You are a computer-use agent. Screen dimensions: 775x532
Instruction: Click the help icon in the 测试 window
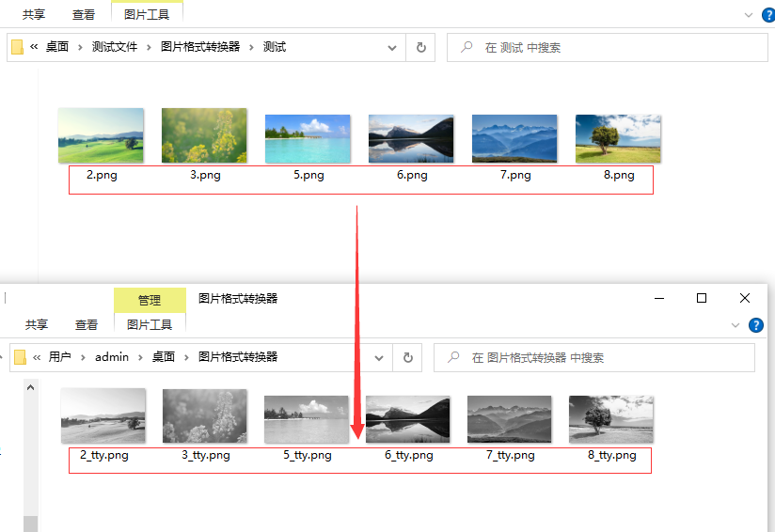[x=769, y=15]
